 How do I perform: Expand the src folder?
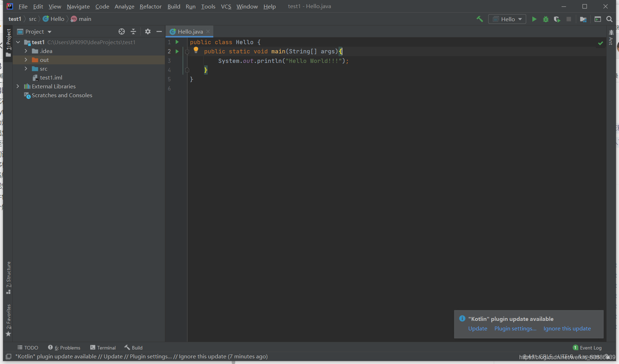click(x=26, y=69)
